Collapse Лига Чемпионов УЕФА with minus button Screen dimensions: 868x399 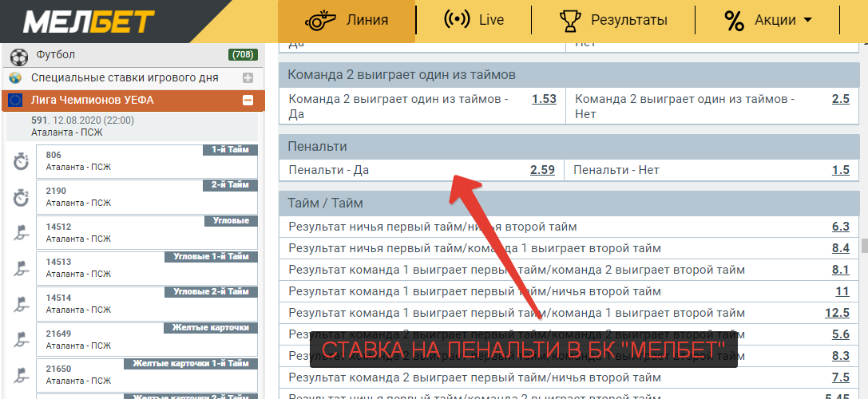[248, 101]
